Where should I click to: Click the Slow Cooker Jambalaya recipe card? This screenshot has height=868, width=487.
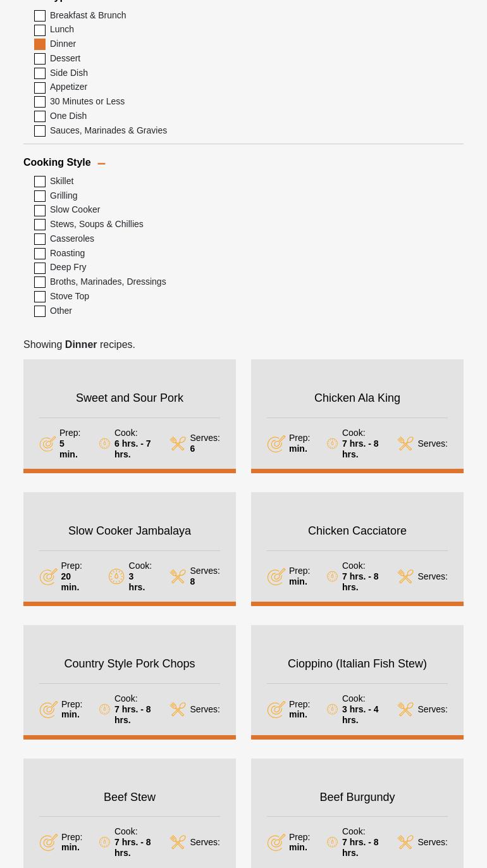pyautogui.click(x=129, y=531)
